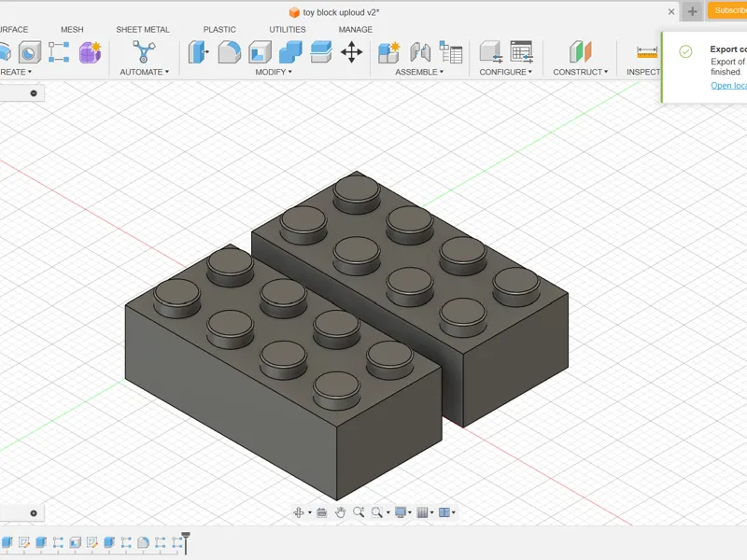
Task: Click the Open location link in notification
Action: (x=728, y=85)
